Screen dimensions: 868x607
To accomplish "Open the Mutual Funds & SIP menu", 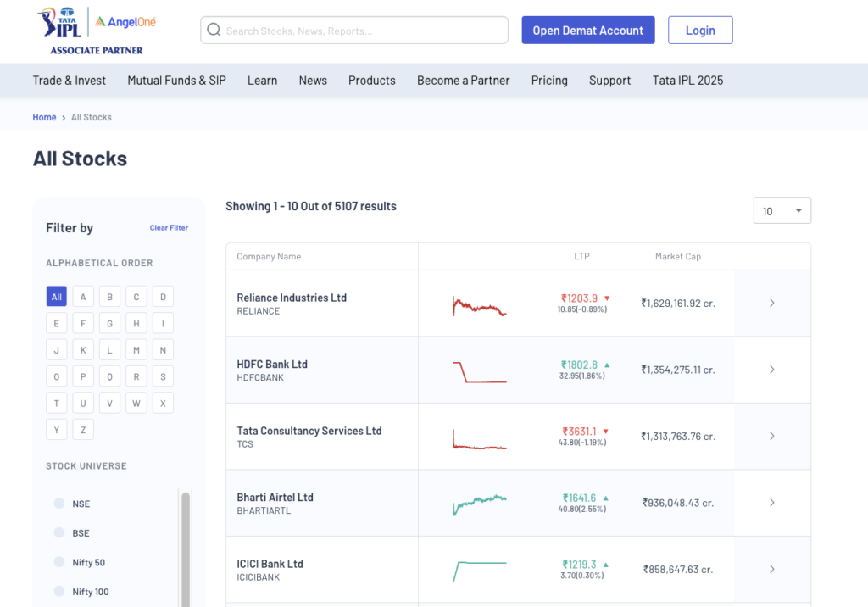I will click(x=176, y=81).
